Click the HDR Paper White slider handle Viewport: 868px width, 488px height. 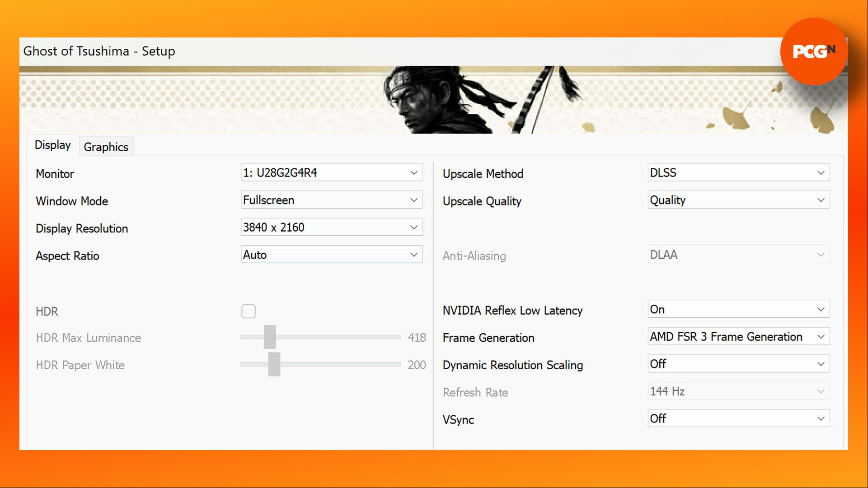pyautogui.click(x=274, y=364)
